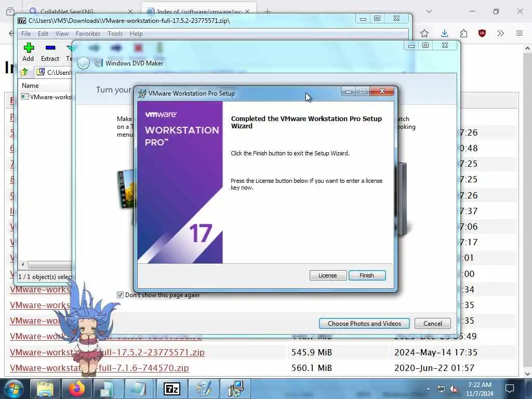Open the Action Center notification icon

[x=509, y=389]
